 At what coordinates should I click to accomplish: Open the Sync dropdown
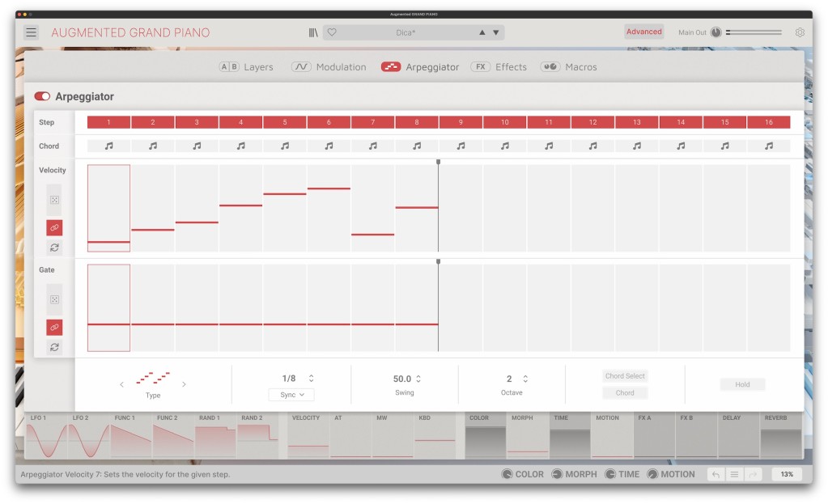pyautogui.click(x=291, y=395)
